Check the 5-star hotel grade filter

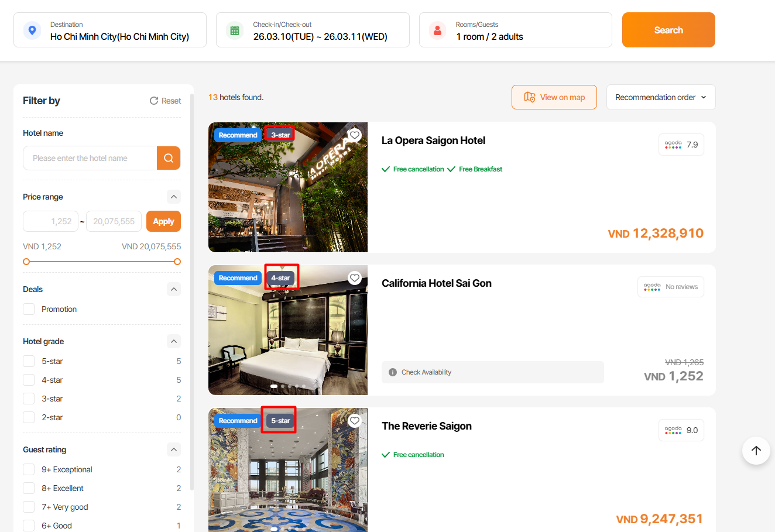coord(29,361)
